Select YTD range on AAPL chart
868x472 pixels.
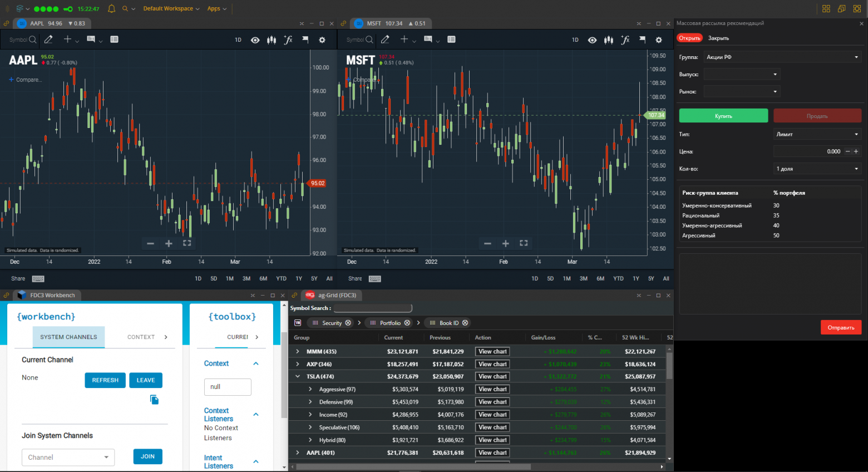point(281,279)
